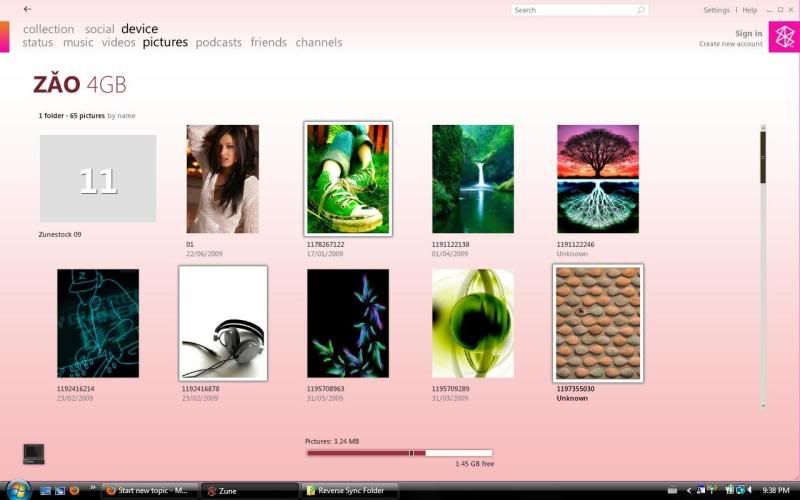This screenshot has width=800, height=500.
Task: Switch to the collection tab
Action: pyautogui.click(x=48, y=29)
